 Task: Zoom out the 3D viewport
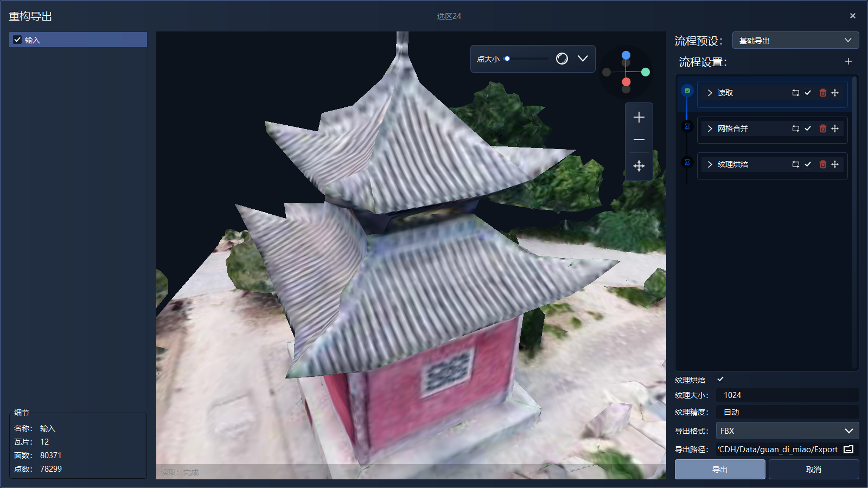coord(639,140)
